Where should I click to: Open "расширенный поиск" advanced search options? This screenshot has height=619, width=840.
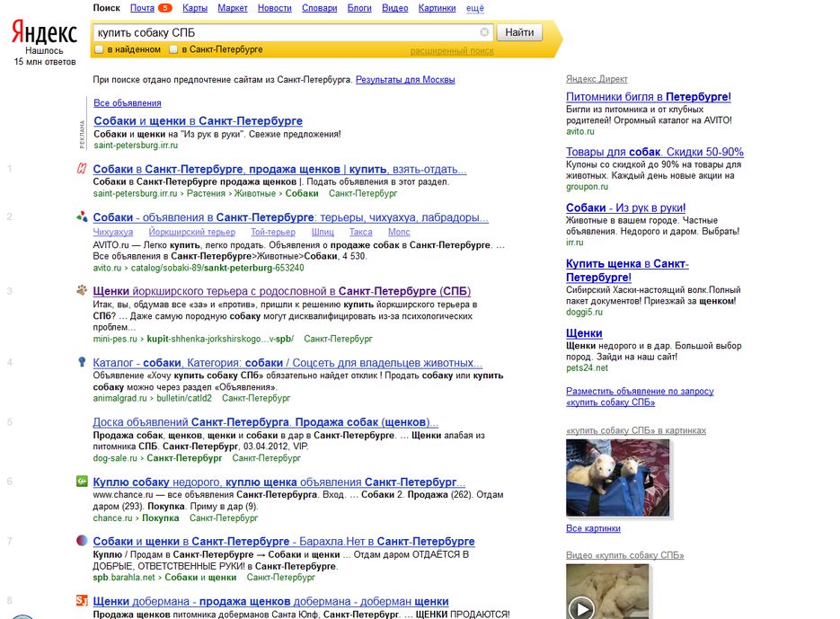(x=452, y=51)
